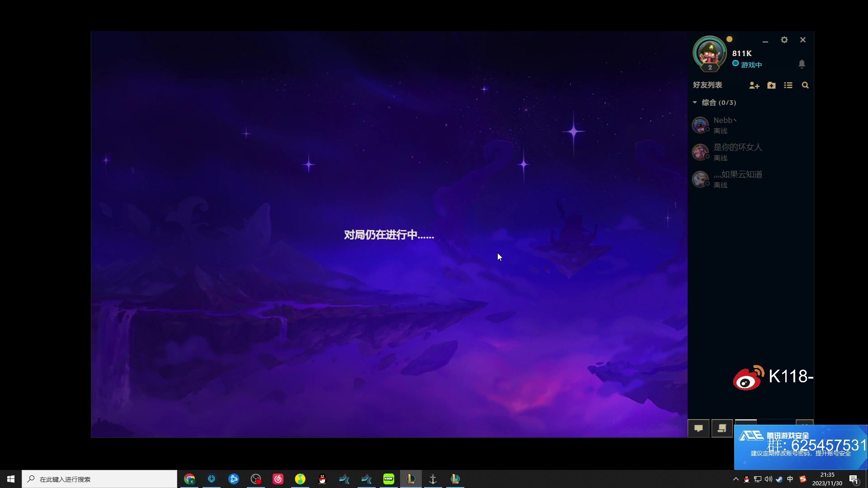Select offline friend 是你的坏女人

(750, 152)
